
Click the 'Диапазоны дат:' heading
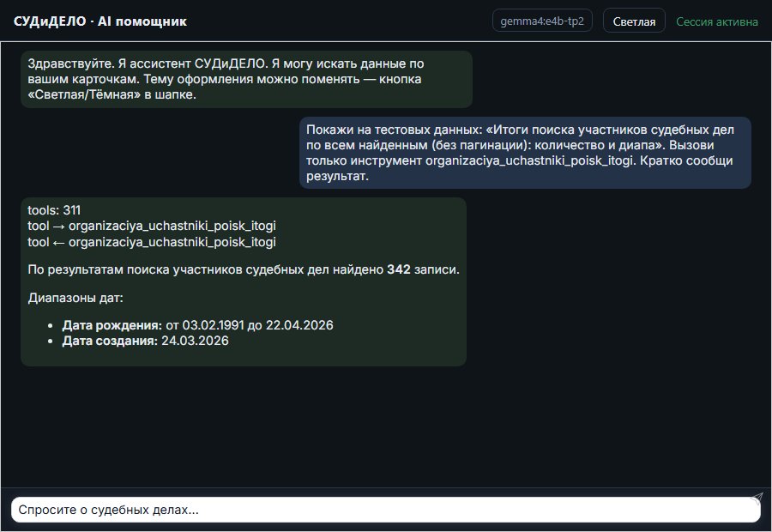point(75,298)
